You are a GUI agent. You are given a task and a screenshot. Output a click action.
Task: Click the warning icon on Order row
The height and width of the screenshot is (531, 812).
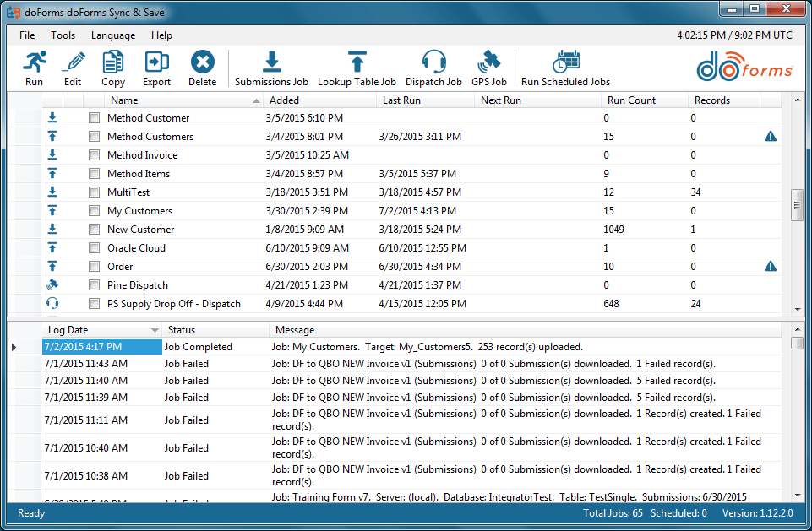(770, 267)
